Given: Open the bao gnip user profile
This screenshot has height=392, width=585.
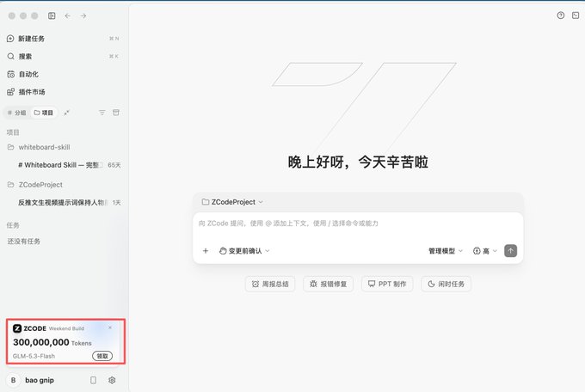Looking at the screenshot, I should tap(31, 380).
